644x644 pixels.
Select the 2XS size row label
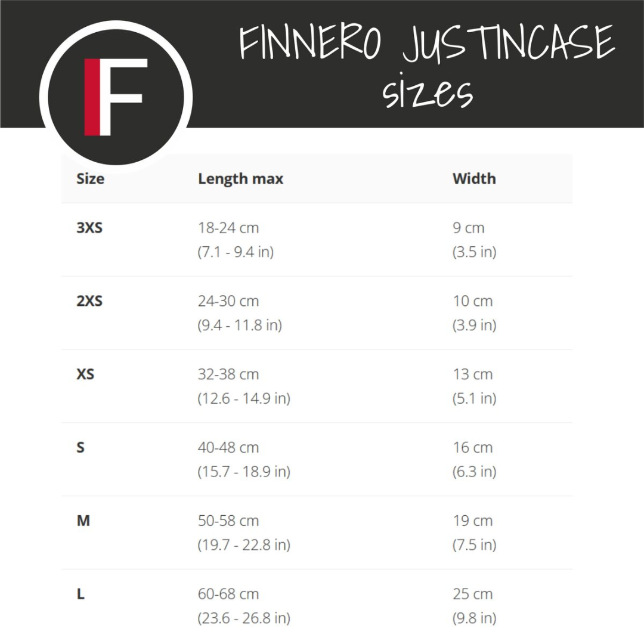coord(89,301)
